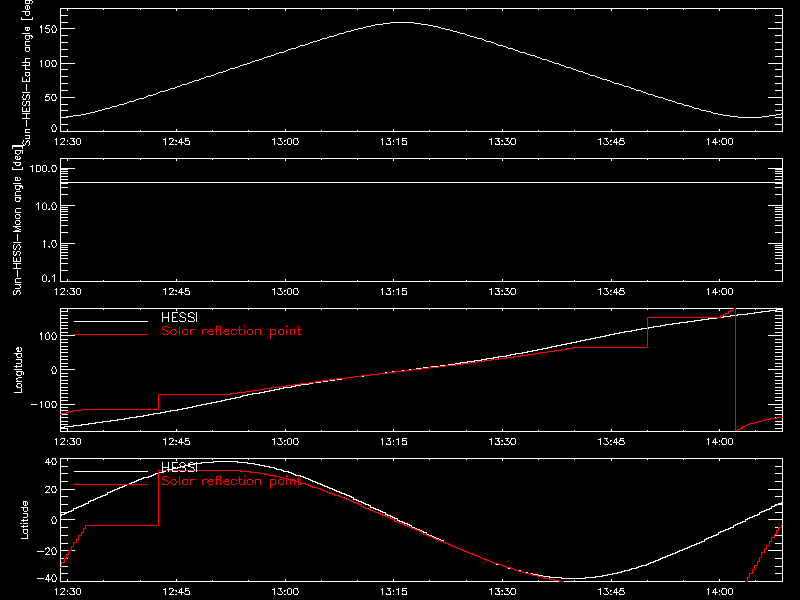The width and height of the screenshot is (800, 600).
Task: Select 13:45 label under Earth angle plot
Action: (611, 142)
